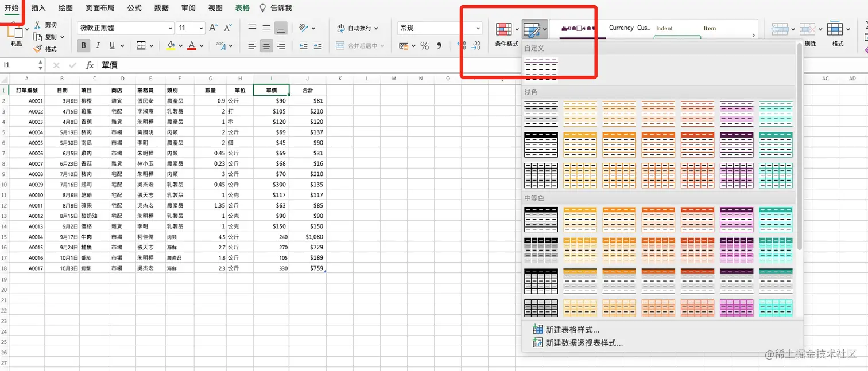Viewport: 868px width, 371px height.
Task: Click the accounting currency format icon
Action: coord(405,46)
